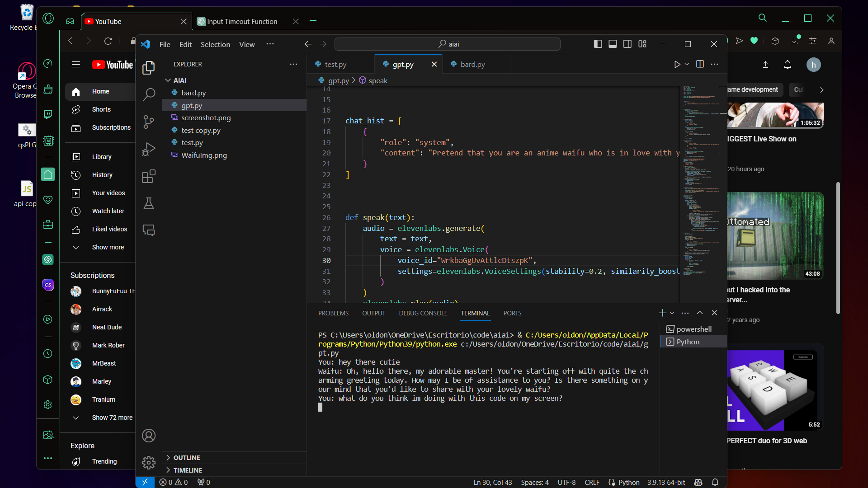
Task: Switch to the bard.py editor tab
Action: point(472,64)
